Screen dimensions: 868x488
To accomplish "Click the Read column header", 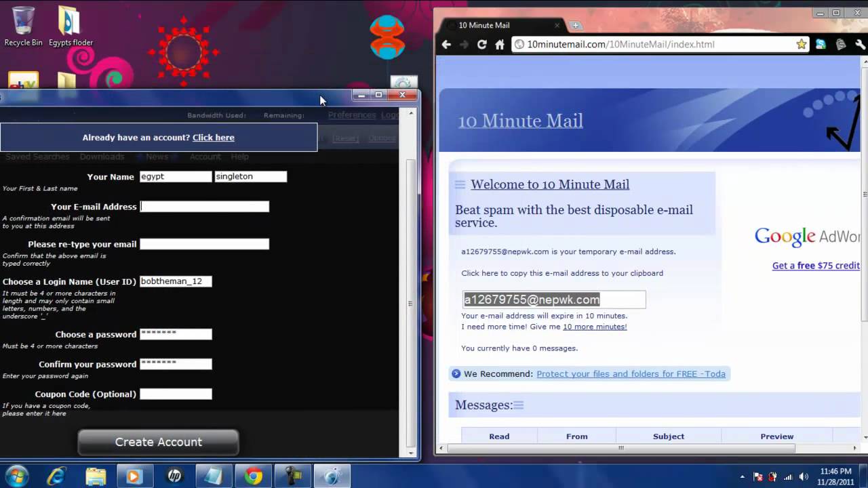I will [x=499, y=436].
